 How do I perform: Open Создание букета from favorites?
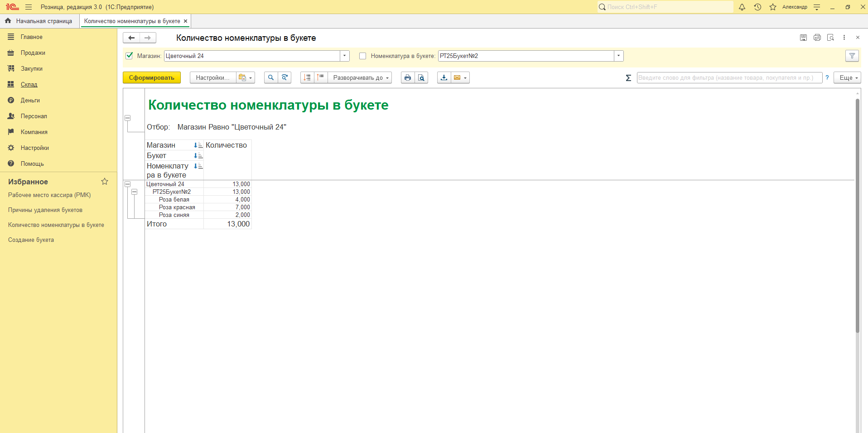31,240
